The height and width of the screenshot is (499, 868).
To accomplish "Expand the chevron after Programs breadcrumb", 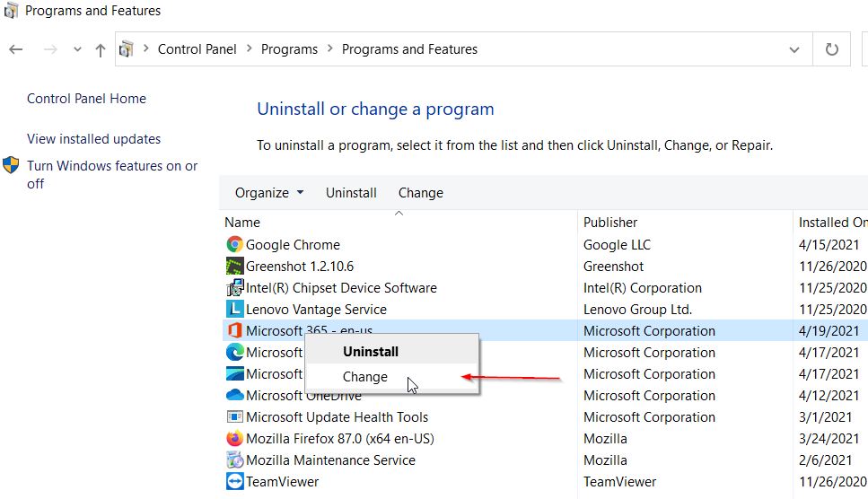I will click(330, 48).
